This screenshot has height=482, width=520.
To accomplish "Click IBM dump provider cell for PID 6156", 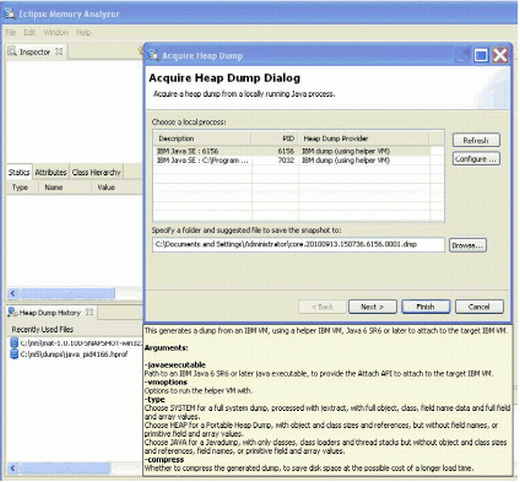I will click(346, 151).
